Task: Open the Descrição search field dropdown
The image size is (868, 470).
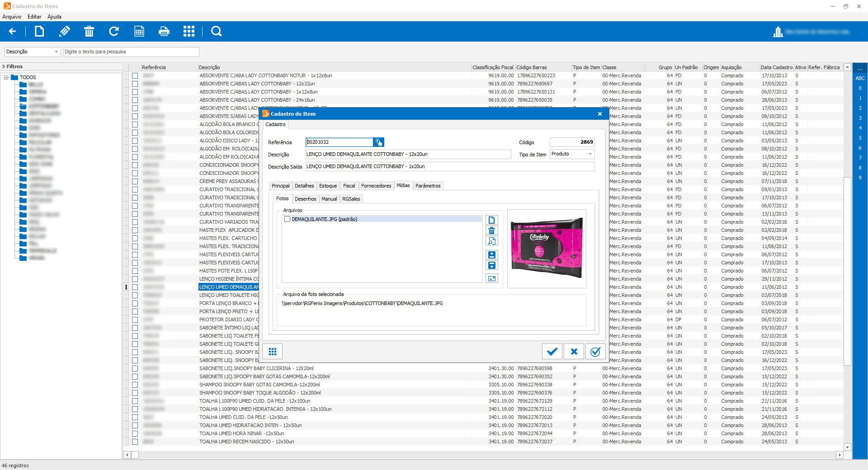Action: pos(56,52)
